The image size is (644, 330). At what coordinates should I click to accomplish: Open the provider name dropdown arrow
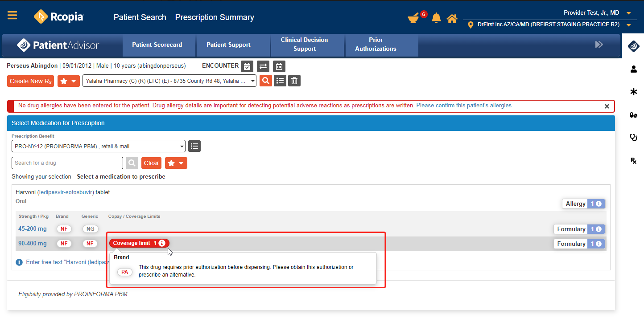(628, 13)
